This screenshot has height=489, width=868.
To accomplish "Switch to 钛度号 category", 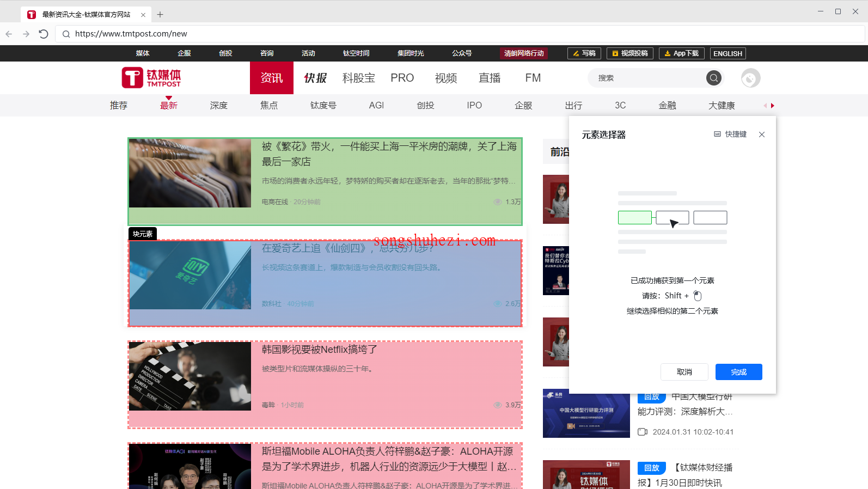I will coord(323,106).
